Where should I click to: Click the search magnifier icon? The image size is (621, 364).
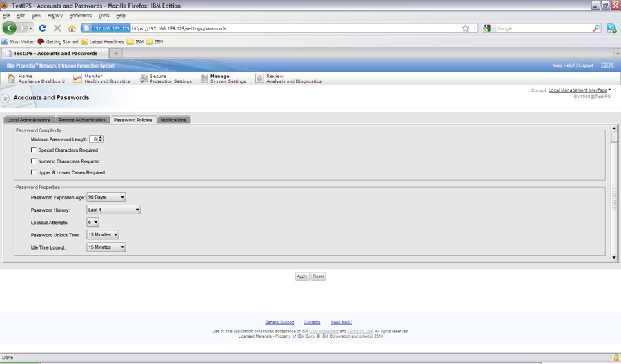[596, 28]
